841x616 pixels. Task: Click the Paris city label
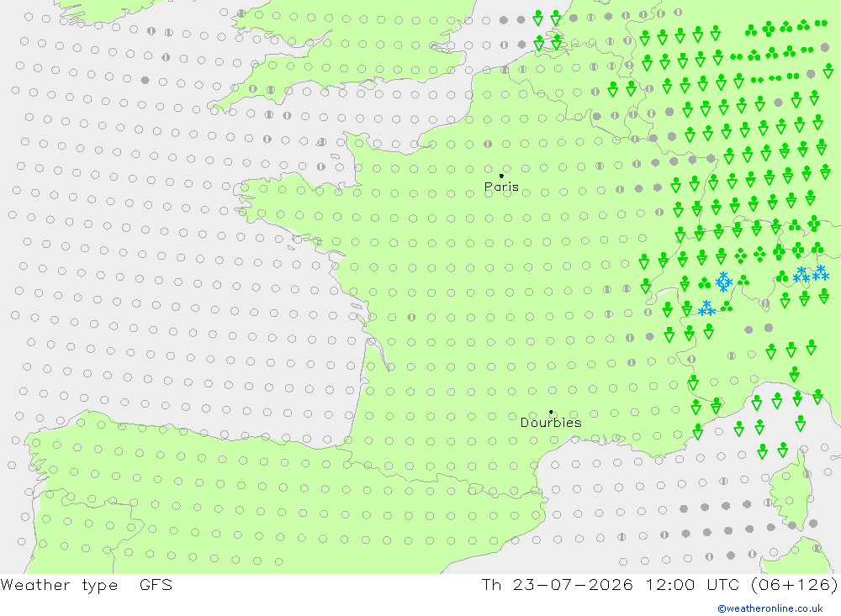click(x=501, y=187)
